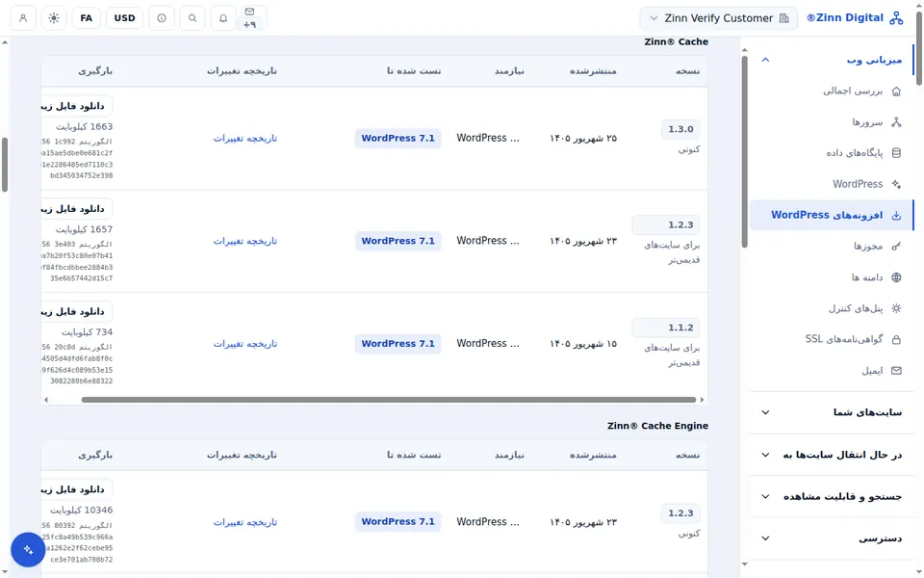Click the sidebar vertical scrollbar thumb
924x578 pixels.
[x=744, y=151]
